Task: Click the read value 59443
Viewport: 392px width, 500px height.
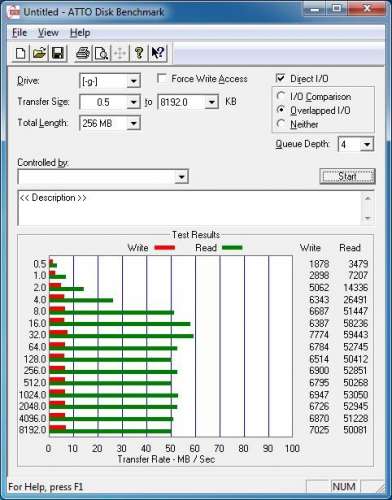Action: (x=356, y=335)
